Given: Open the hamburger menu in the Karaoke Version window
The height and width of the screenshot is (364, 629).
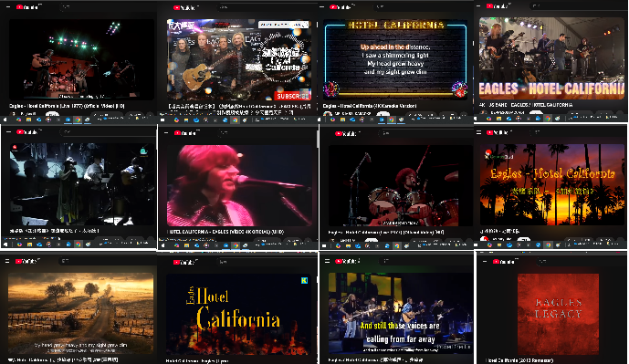Looking at the screenshot, I should [321, 6].
